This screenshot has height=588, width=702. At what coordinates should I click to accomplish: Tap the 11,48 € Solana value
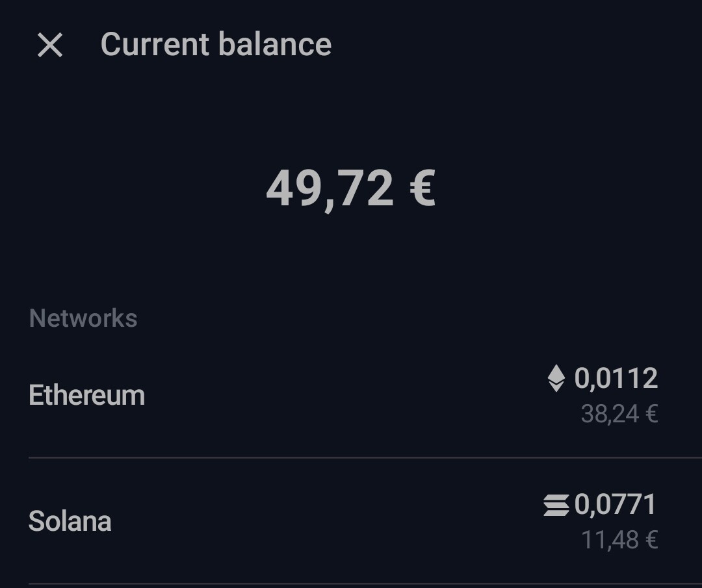click(619, 540)
